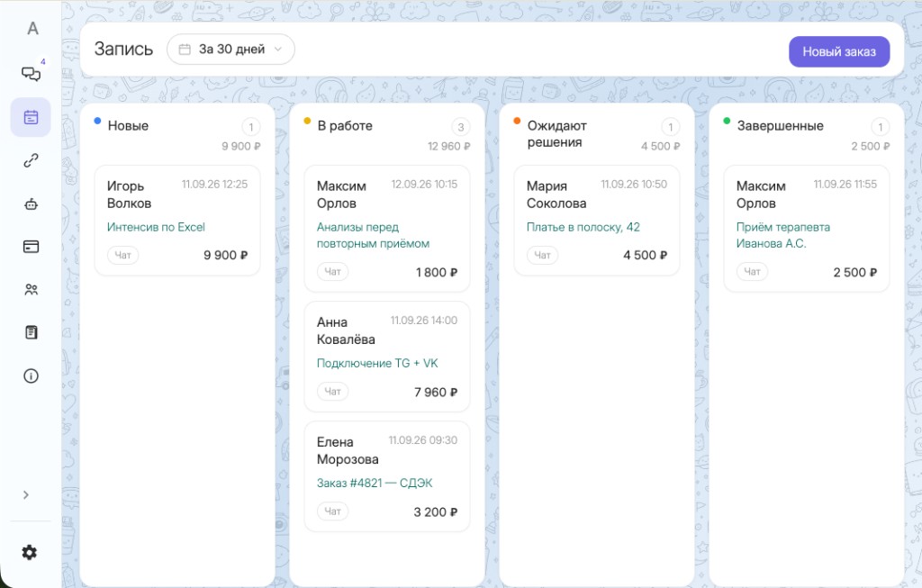Click the 7 960 ₽ price
This screenshot has height=588, width=922.
(x=436, y=393)
